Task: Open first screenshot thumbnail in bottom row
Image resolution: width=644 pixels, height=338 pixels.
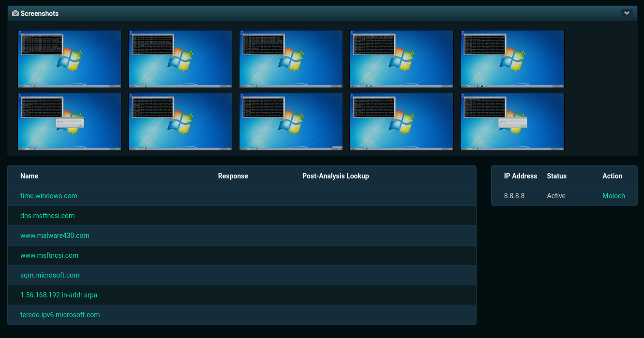Action: click(70, 122)
